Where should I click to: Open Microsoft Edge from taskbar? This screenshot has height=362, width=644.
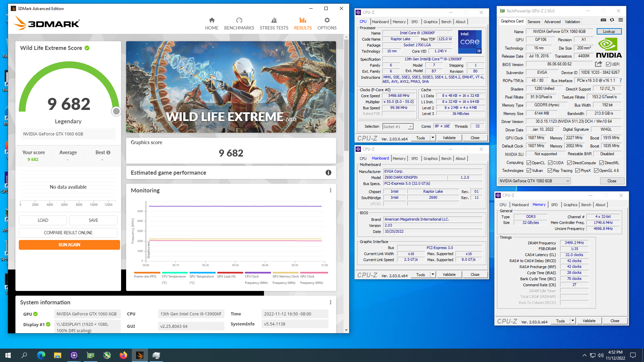pos(41,355)
